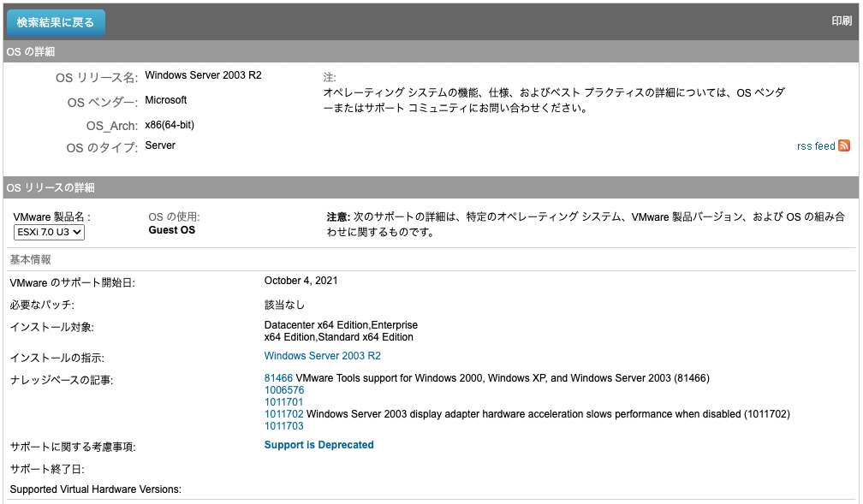Click the VMware のサポート開始日 label
Screen dimensions: 863x504
(72, 283)
